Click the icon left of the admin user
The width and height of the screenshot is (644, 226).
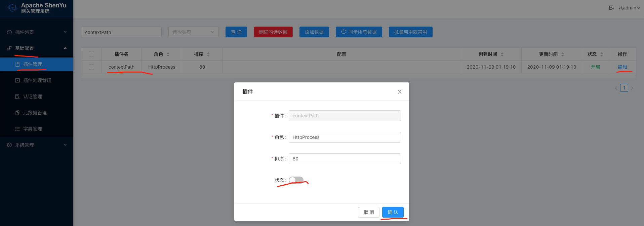click(611, 8)
